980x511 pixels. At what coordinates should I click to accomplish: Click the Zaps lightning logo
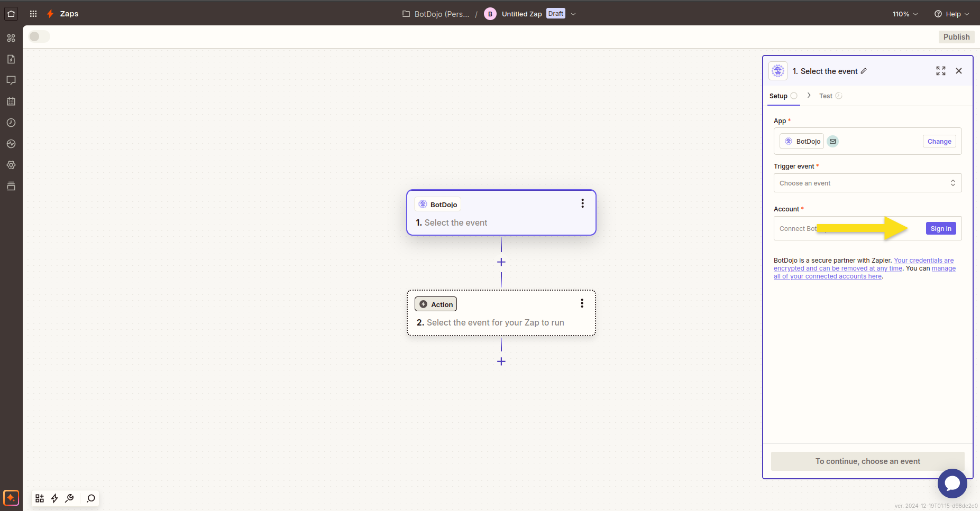coord(50,14)
